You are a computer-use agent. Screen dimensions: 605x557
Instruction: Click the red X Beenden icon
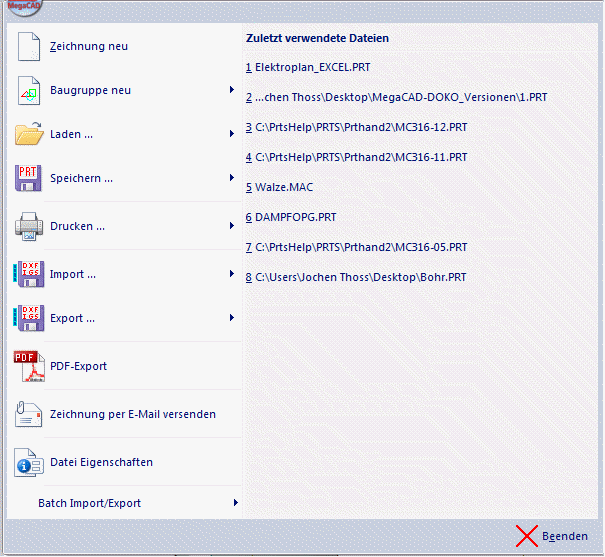(527, 536)
